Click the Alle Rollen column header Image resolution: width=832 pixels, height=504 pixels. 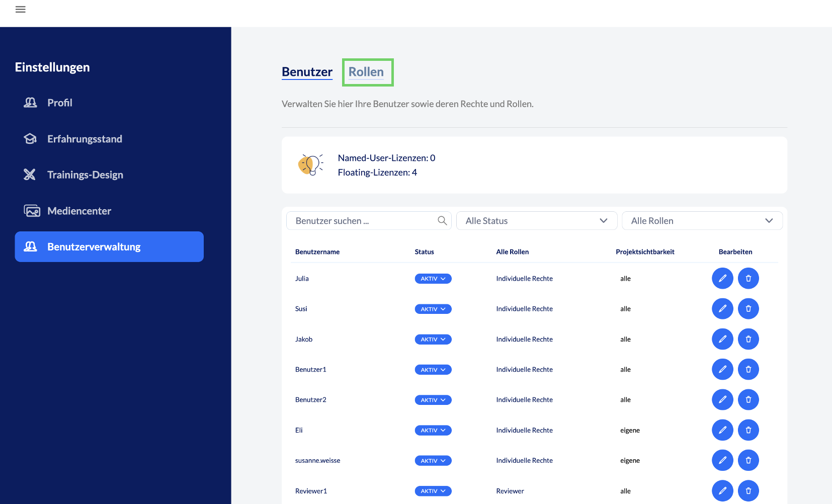coord(513,252)
